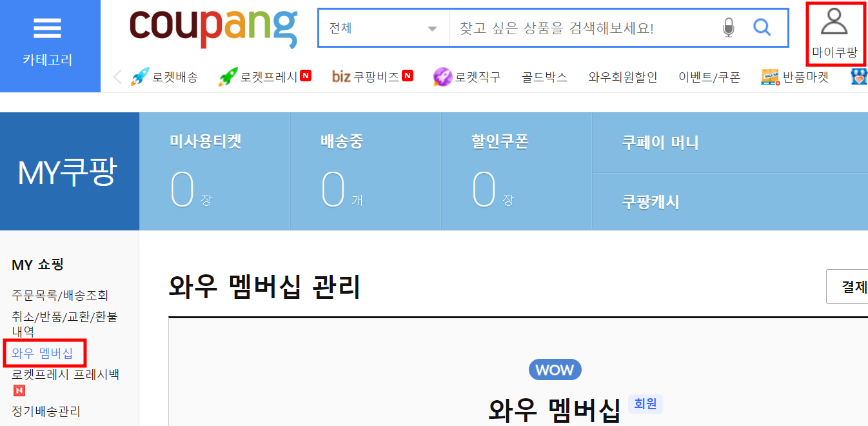
Task: Open 정기배송관리 from MY 쇼핑
Action: [x=44, y=411]
